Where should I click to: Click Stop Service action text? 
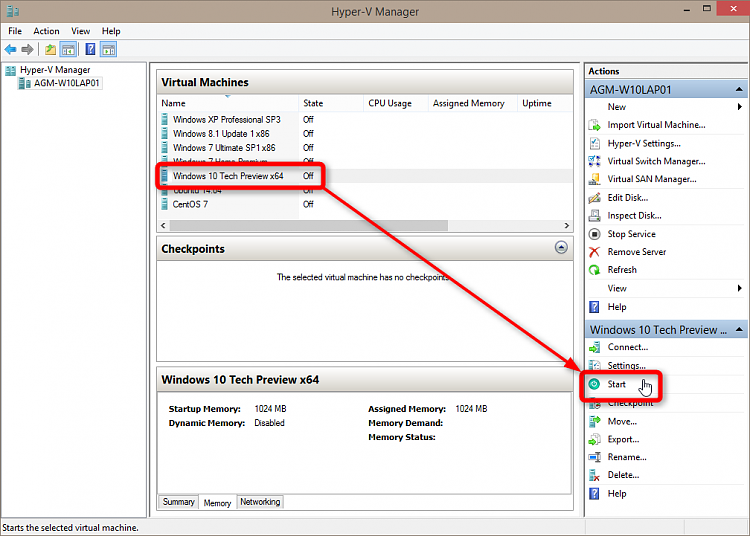point(631,234)
